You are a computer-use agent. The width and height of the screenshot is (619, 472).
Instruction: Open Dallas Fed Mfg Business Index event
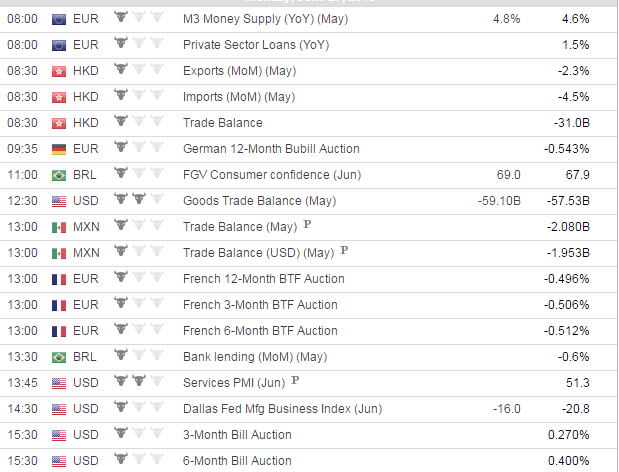[x=282, y=409]
